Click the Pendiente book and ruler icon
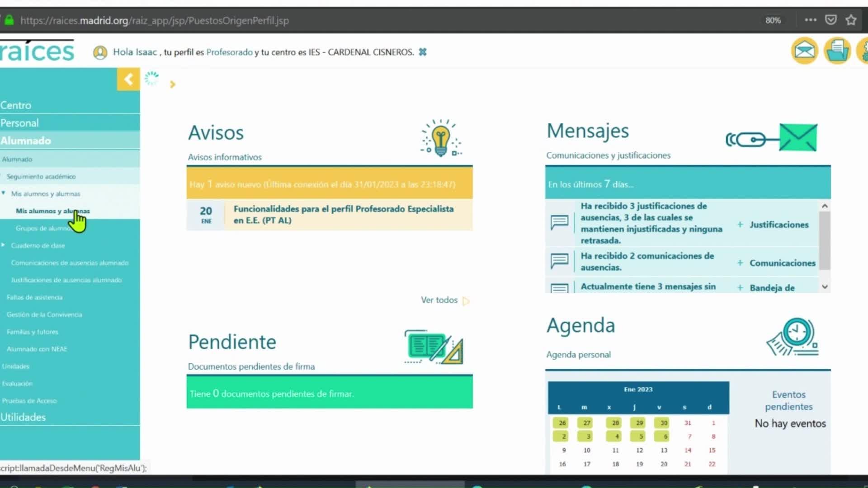868x488 pixels. coord(434,347)
